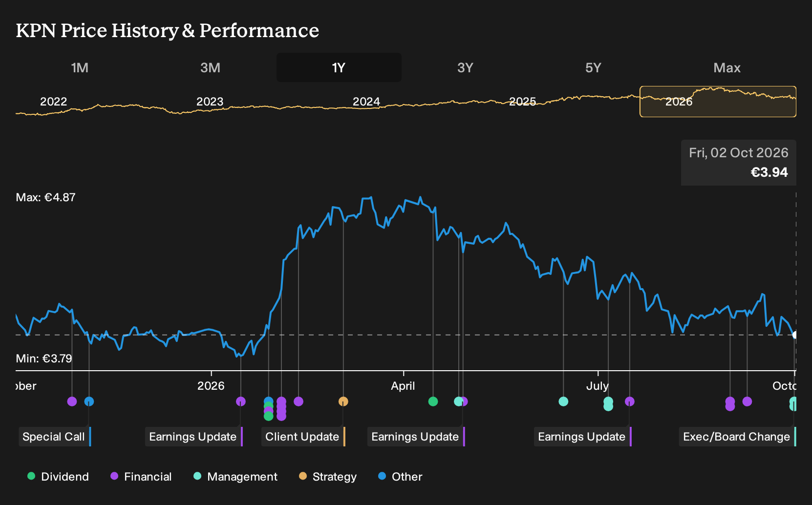812x505 pixels.
Task: Toggle the Management legend item
Action: point(235,477)
